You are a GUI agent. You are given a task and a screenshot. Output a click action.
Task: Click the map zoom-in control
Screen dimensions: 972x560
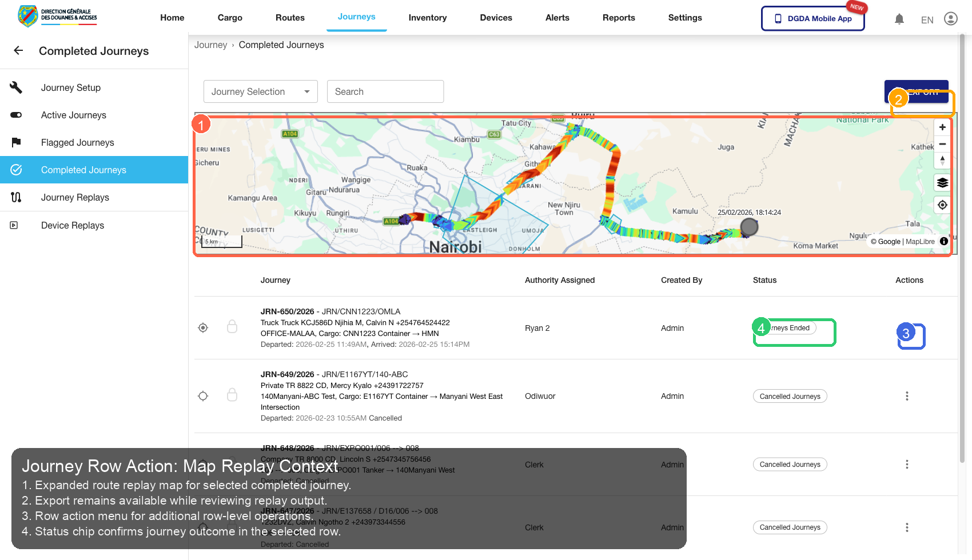pyautogui.click(x=942, y=127)
